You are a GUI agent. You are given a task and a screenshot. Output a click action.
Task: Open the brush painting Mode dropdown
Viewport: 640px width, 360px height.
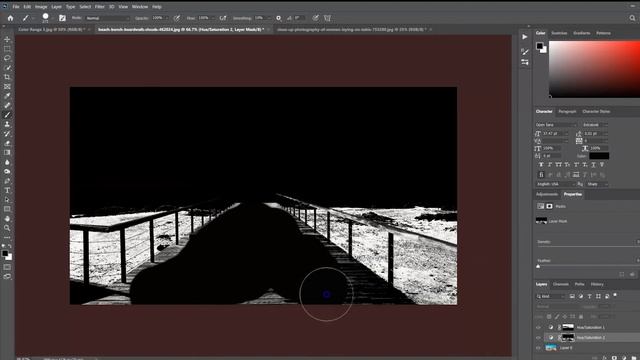click(108, 18)
